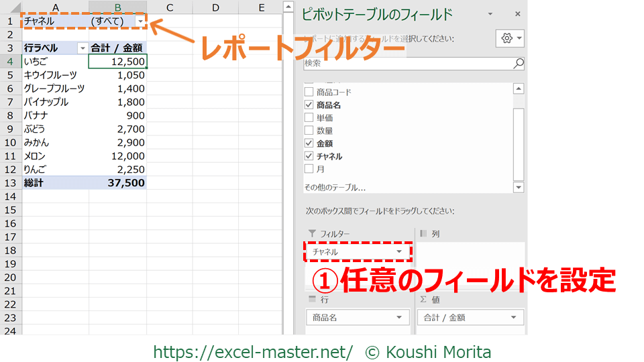The width and height of the screenshot is (644, 362).
Task: Click inside the field search box
Action: tap(406, 64)
